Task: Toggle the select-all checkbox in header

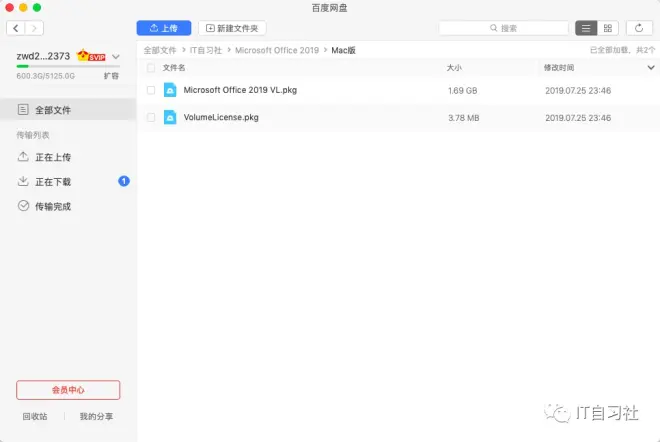Action: [x=151, y=68]
